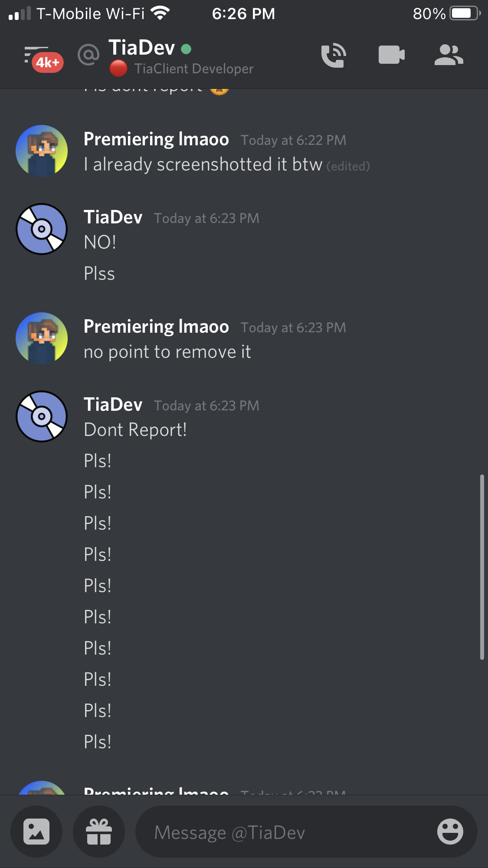Tap the image upload icon
This screenshot has width=488, height=868.
tap(36, 832)
